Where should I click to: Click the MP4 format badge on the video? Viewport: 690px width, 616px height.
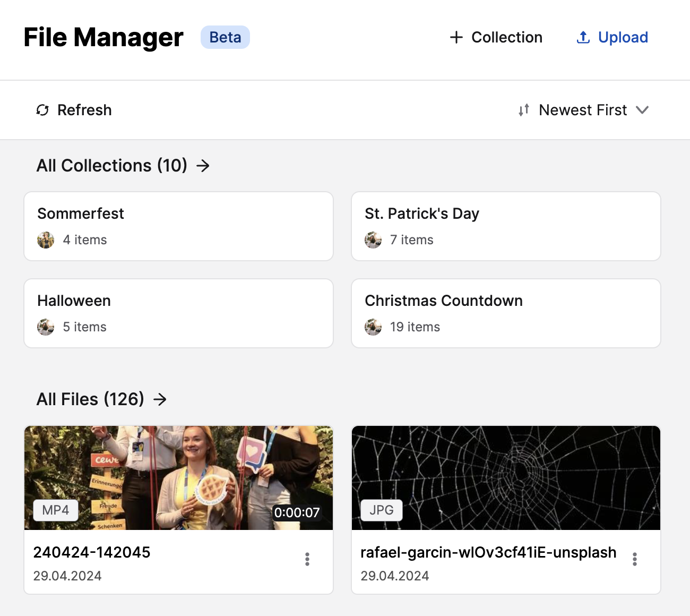click(x=55, y=510)
